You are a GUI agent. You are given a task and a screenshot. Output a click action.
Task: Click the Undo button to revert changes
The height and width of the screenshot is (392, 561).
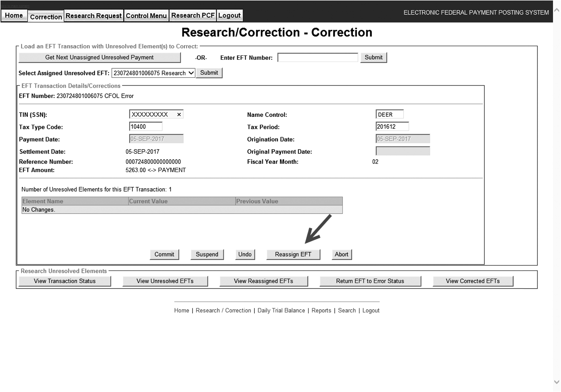click(245, 254)
